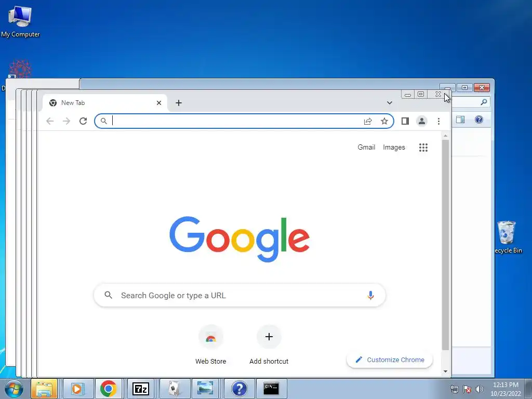Maximize the background Explorer window
The width and height of the screenshot is (532, 399).
click(464, 87)
